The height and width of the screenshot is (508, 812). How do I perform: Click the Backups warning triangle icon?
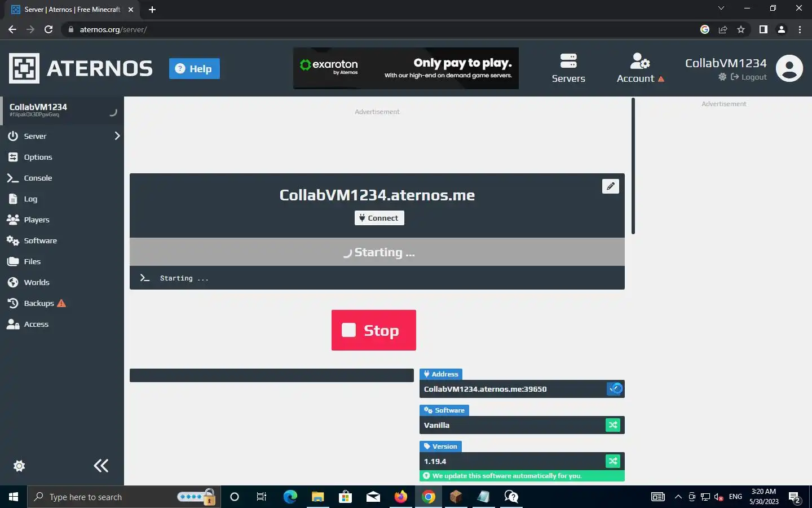(x=61, y=303)
